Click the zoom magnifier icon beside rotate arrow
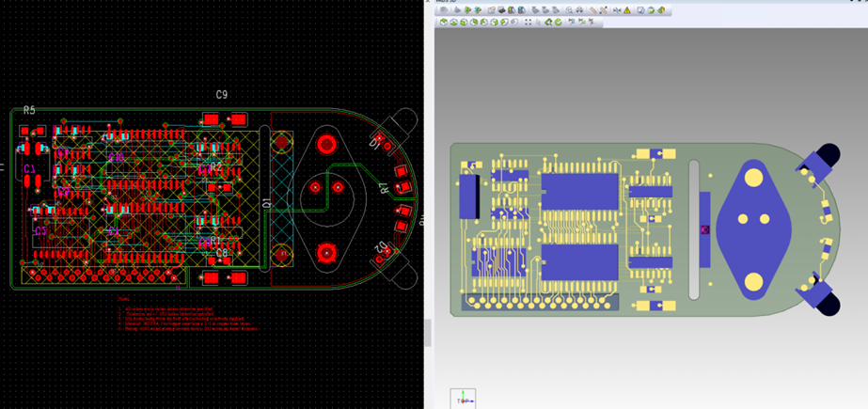 548,23
